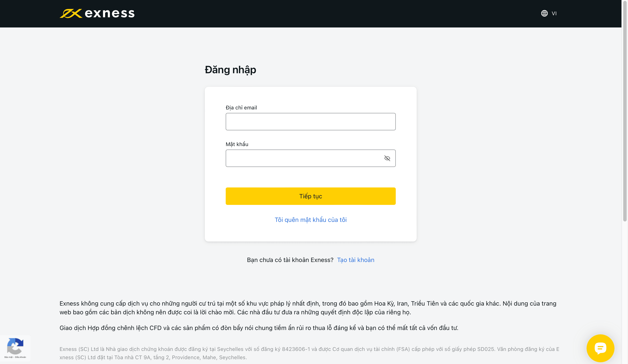The height and width of the screenshot is (364, 628).
Task: Toggle password visibility with the eye icon
Action: pyautogui.click(x=387, y=158)
